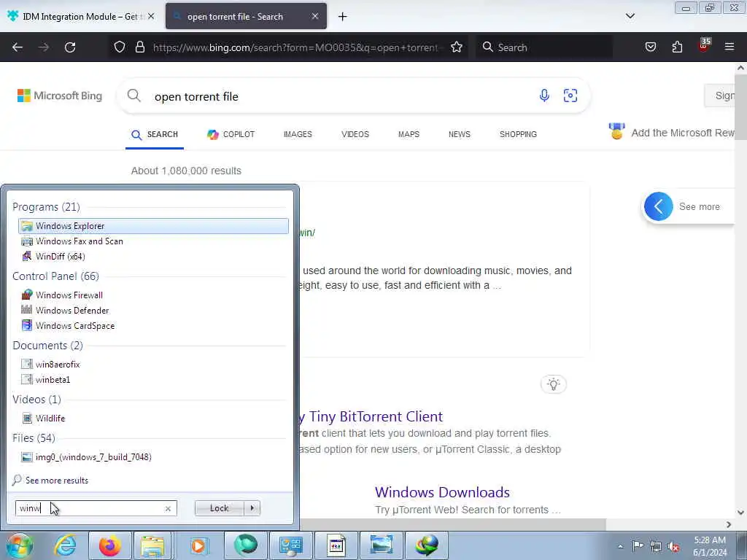Bookmark this page with the star icon
Viewport: 747px width, 560px height.
pyautogui.click(x=457, y=47)
